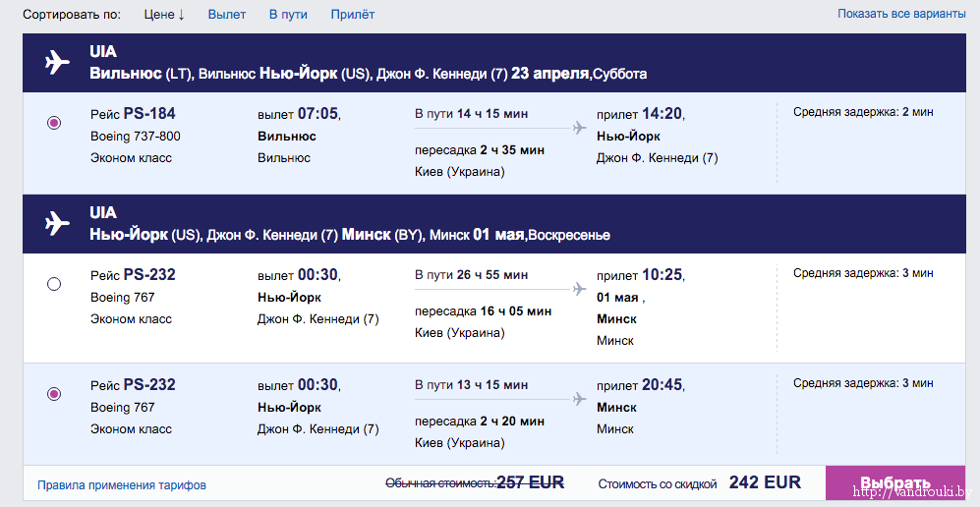Click the airplane icon in Vilnius–New York header

point(57,62)
